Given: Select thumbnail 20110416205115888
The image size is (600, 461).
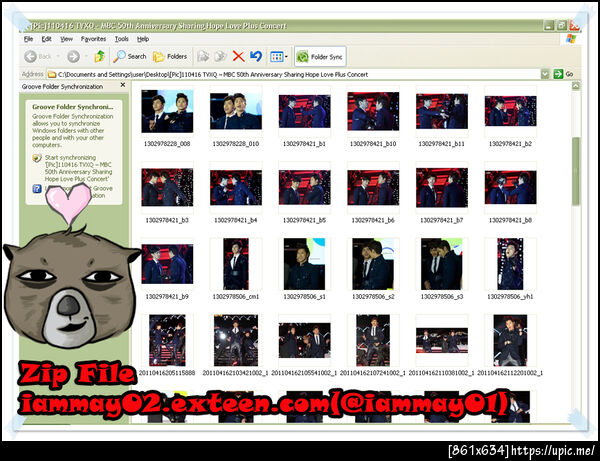Looking at the screenshot, I should (167, 340).
